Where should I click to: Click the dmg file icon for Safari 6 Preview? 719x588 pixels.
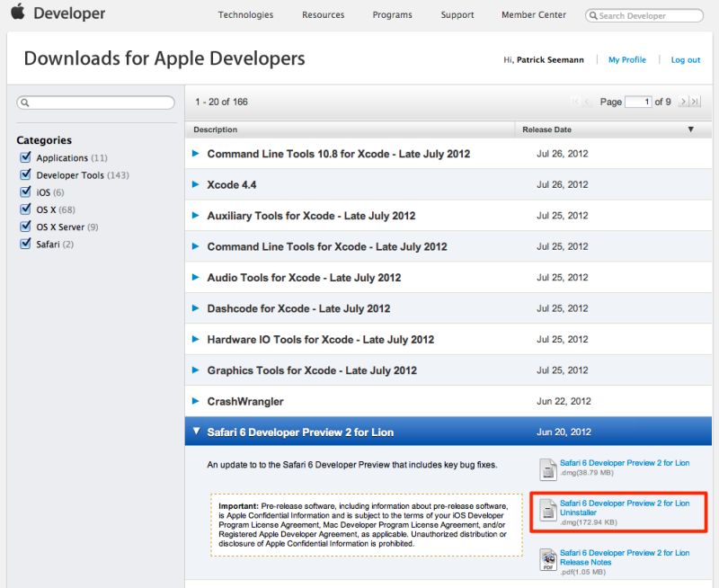tap(548, 469)
